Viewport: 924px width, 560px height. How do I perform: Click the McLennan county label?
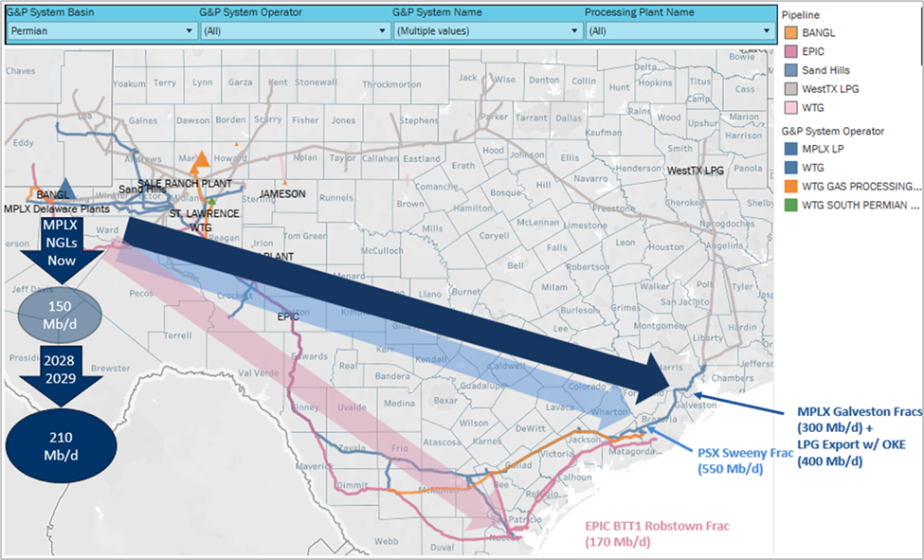pyautogui.click(x=537, y=223)
